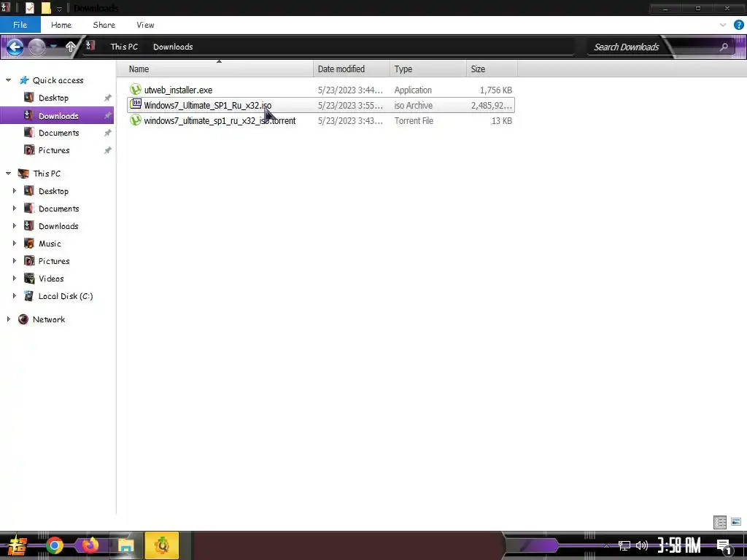Screen dimensions: 747x560
Task: Select This PC in navigation pane
Action: click(47, 174)
